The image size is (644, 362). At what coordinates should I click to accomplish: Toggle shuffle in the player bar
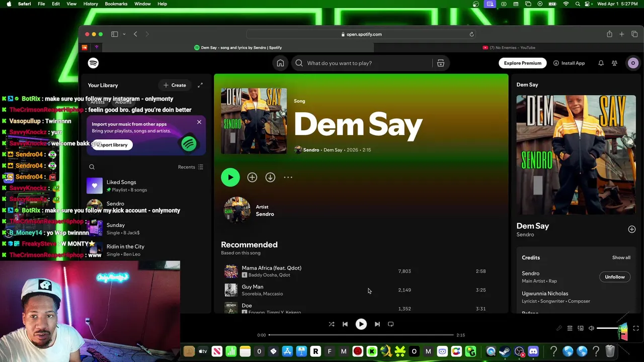pos(332,324)
